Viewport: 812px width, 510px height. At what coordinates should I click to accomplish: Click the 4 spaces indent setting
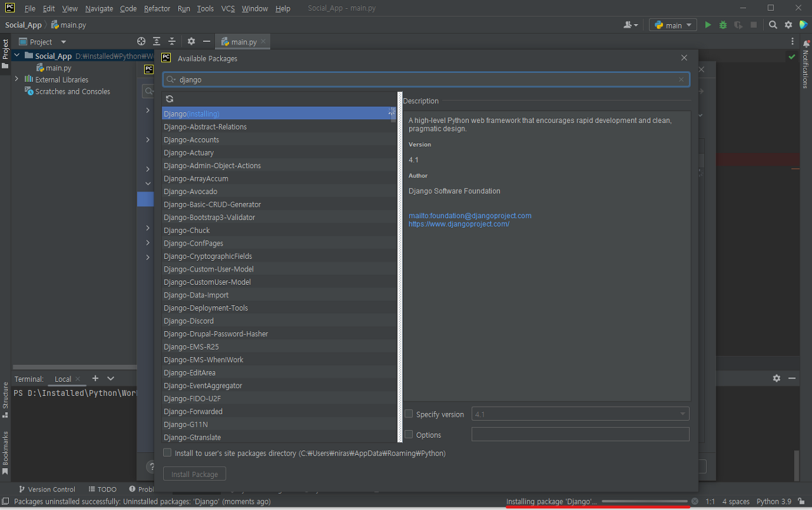pyautogui.click(x=736, y=501)
